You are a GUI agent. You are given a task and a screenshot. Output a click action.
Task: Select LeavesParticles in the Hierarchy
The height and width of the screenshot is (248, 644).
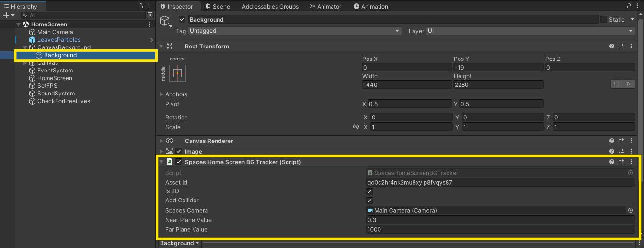pos(59,40)
